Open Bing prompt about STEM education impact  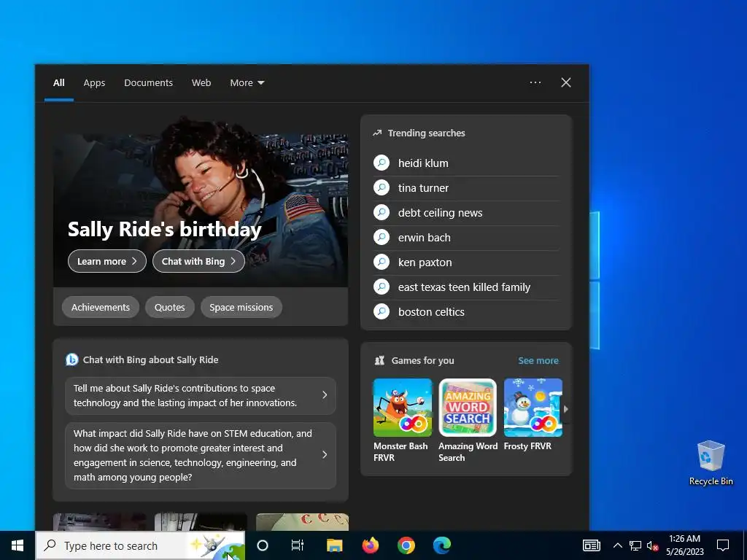click(201, 455)
